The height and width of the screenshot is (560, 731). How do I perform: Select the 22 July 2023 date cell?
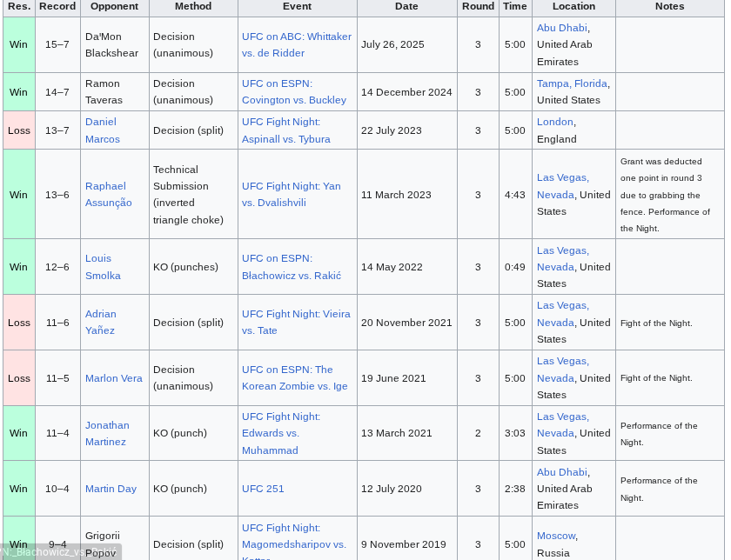(x=407, y=130)
